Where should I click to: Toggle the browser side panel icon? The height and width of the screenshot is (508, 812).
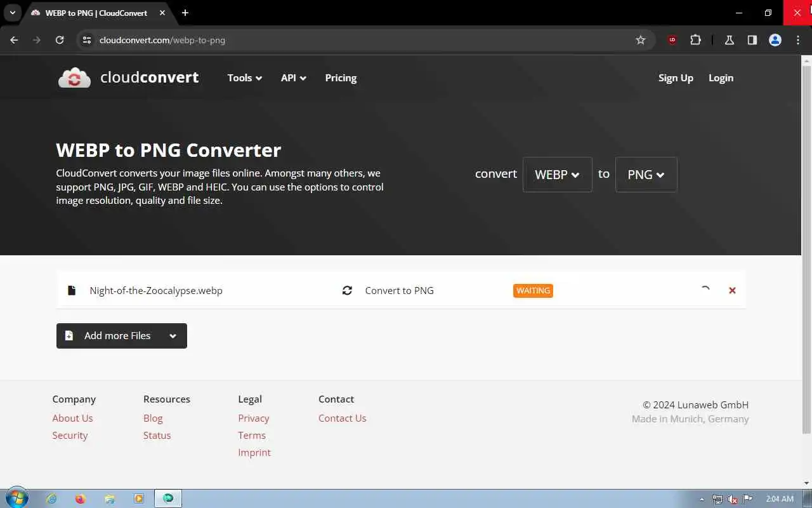(x=752, y=40)
